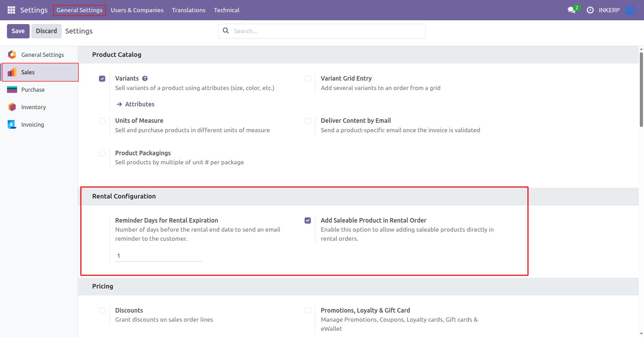Uncheck Add Saleable Product in Rental Order
The width and height of the screenshot is (644, 337).
coord(308,220)
